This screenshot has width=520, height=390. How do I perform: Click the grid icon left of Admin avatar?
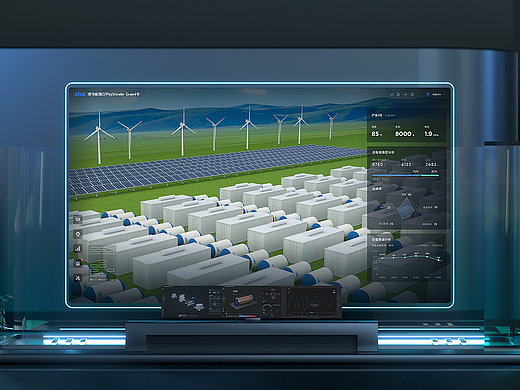click(412, 94)
